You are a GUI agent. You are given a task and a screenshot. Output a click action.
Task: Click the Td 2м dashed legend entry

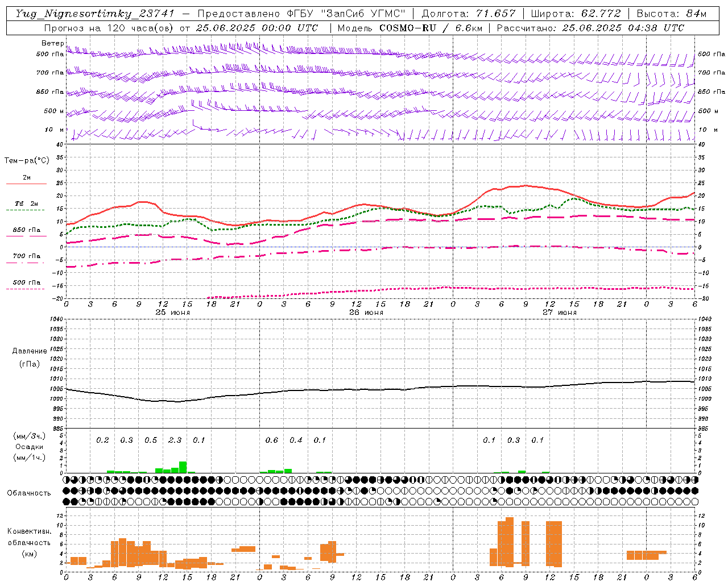pyautogui.click(x=26, y=206)
